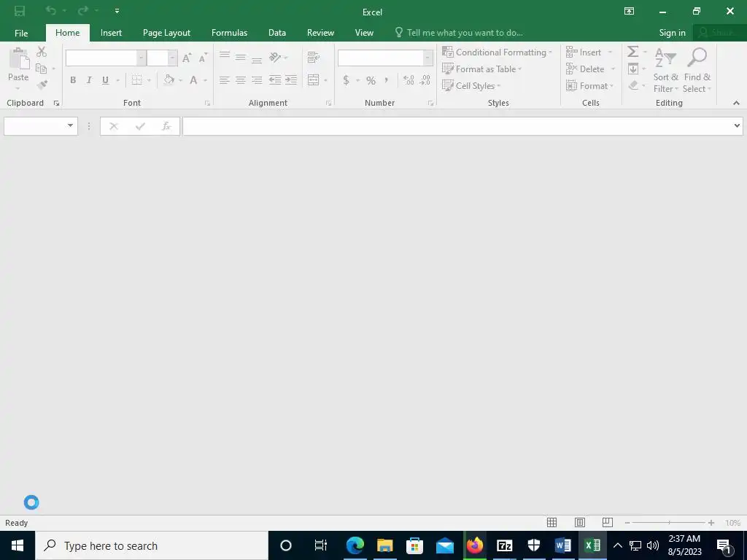Open the Name Box dropdown arrow
The width and height of the screenshot is (747, 560).
[71, 125]
